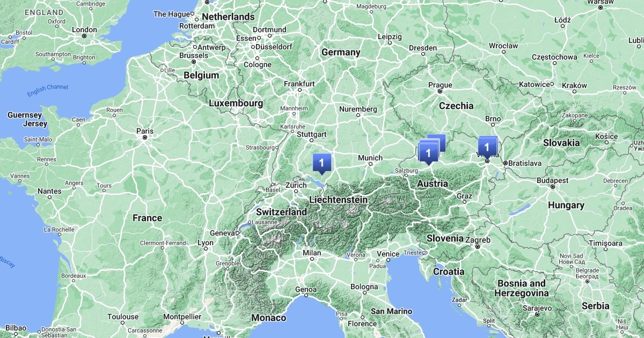This screenshot has height=338, width=644.
Task: Click the Prague city dot
Action: click(440, 92)
